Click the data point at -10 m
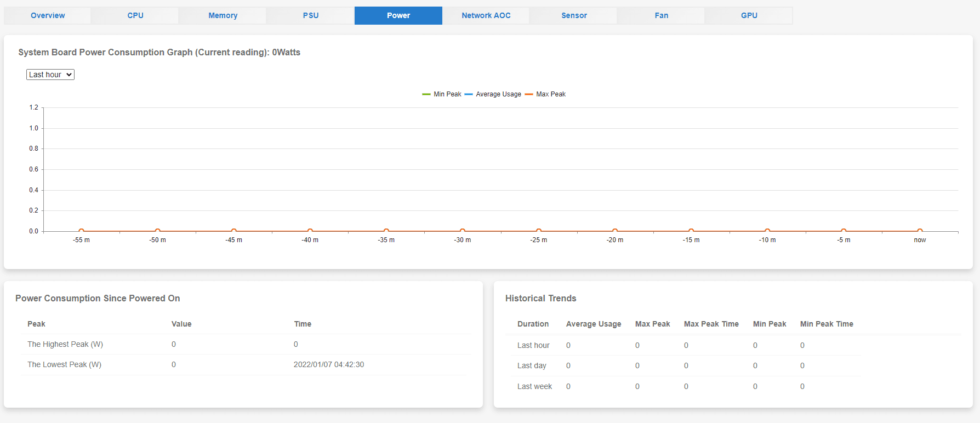980x423 pixels. click(767, 231)
